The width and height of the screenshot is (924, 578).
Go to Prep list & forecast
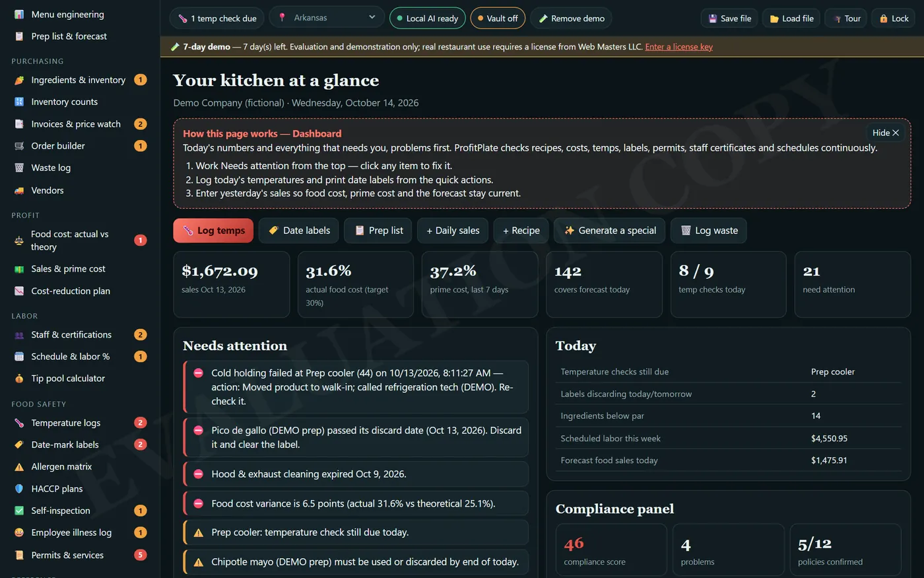[x=80, y=36]
